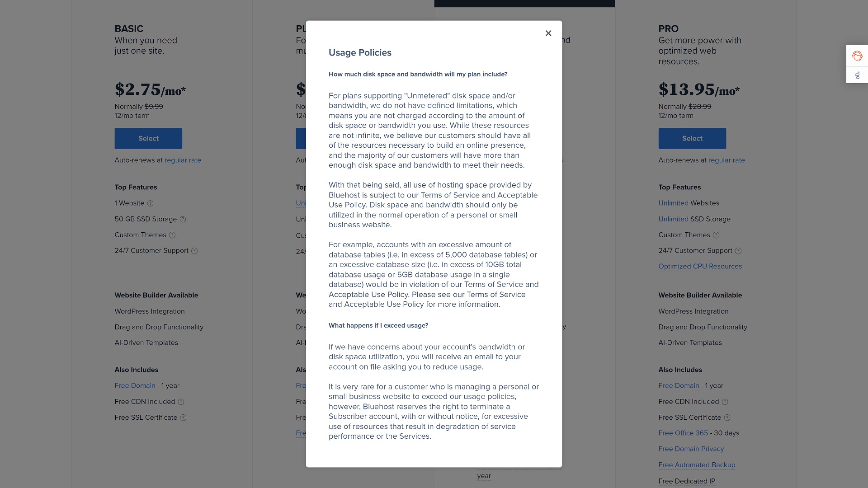Click the close (×) button on modal
The height and width of the screenshot is (488, 868).
547,33
